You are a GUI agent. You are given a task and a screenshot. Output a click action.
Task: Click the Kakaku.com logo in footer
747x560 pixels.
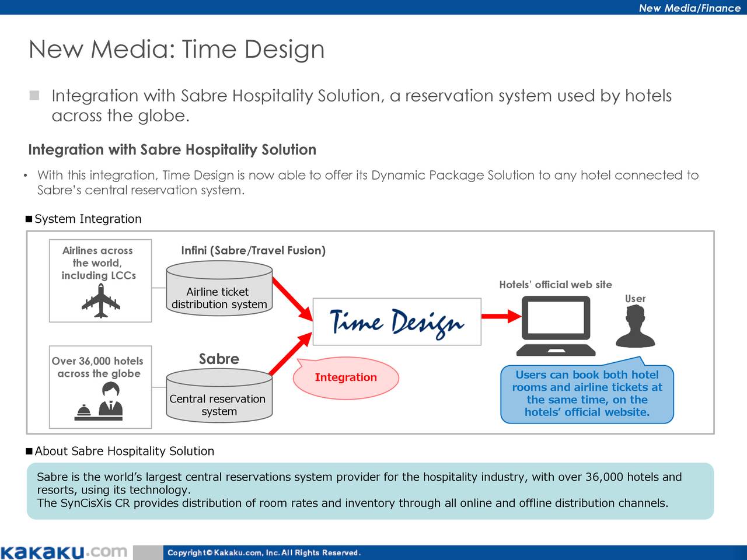pos(64,552)
